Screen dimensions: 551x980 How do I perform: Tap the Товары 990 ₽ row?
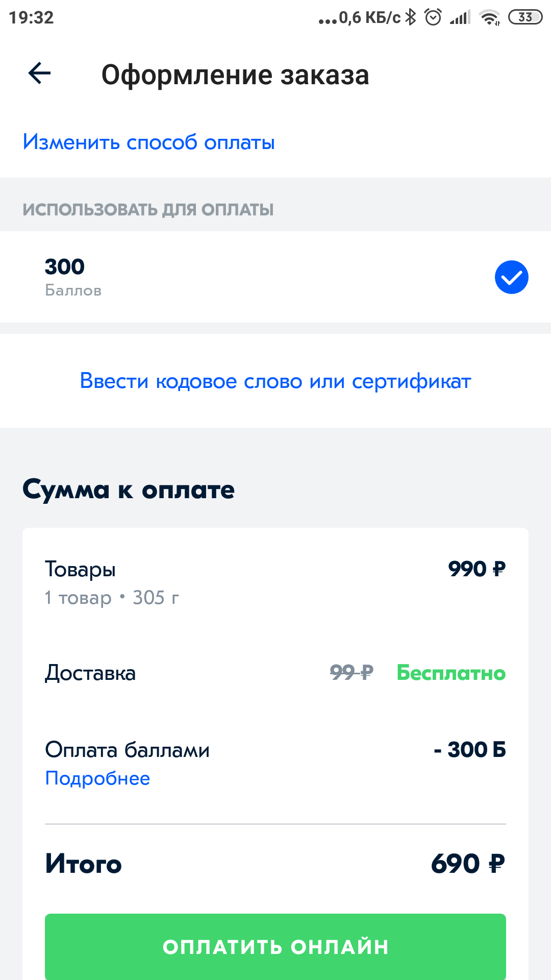pos(275,582)
